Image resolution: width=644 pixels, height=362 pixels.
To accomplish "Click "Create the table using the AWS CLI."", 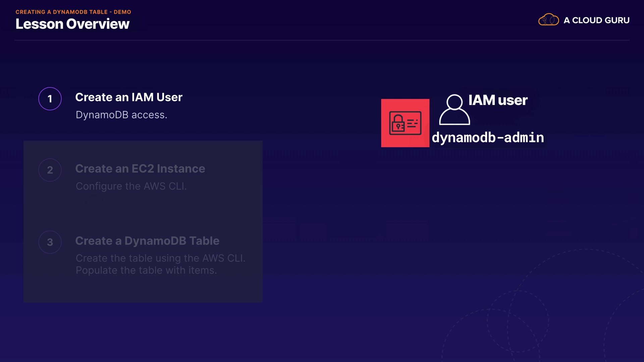I will tap(160, 258).
